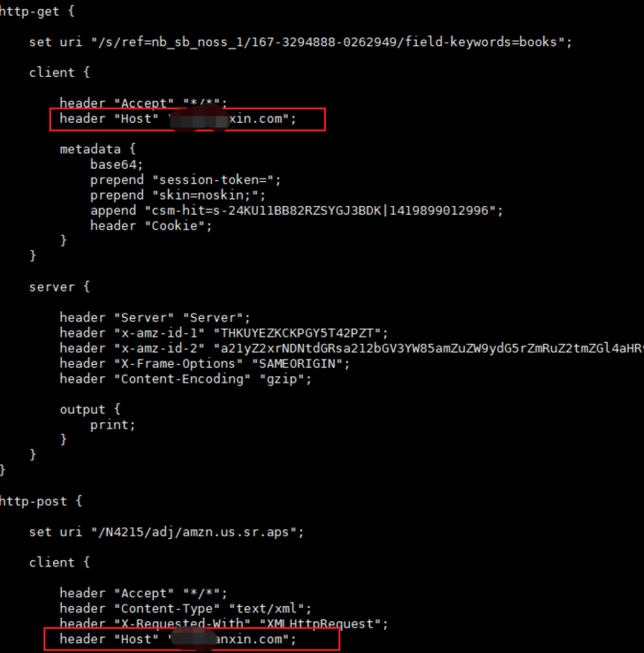This screenshot has width=644, height=653.
Task: Click the Content-Type text/xml header line
Action: (186, 609)
